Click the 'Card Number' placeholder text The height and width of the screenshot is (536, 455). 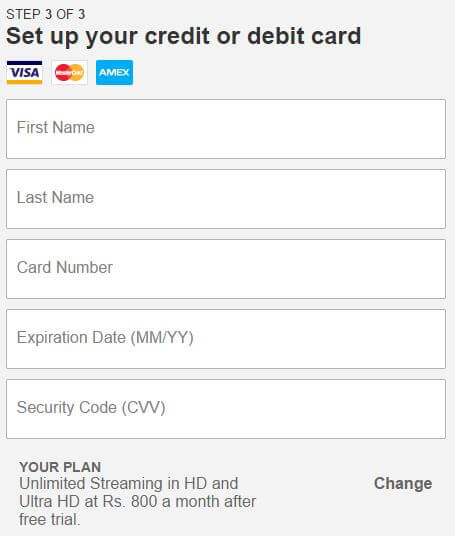(x=65, y=267)
